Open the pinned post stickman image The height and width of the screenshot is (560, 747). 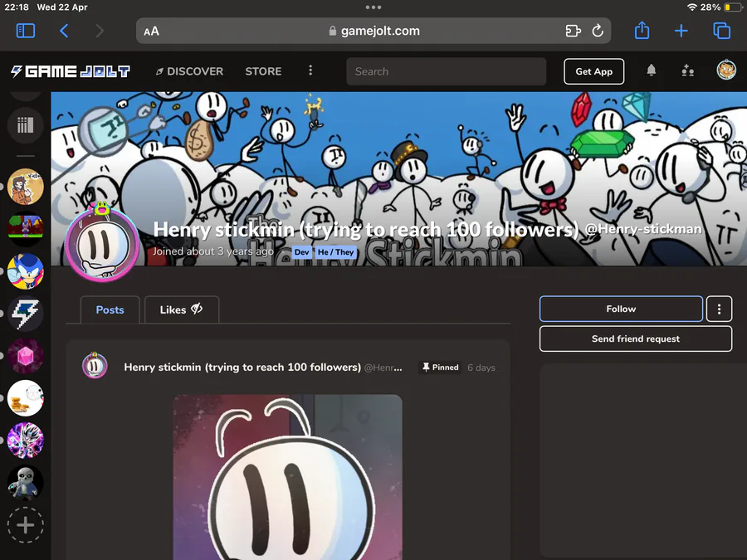(x=288, y=477)
